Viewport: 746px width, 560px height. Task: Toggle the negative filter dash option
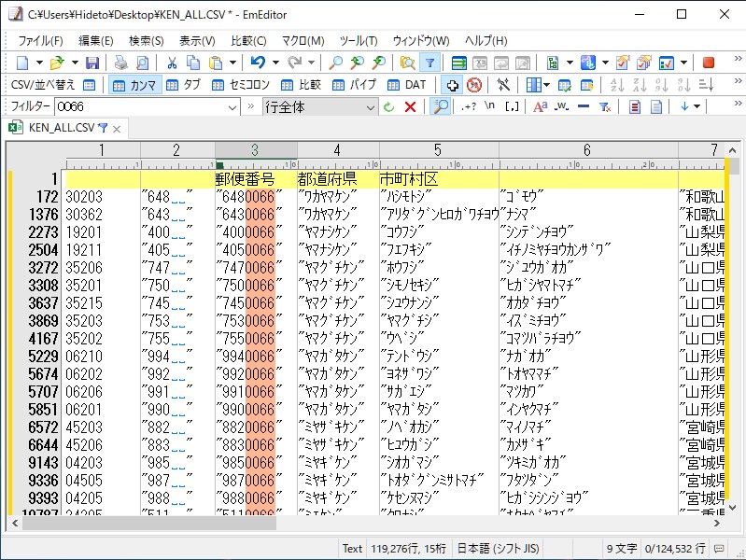(x=584, y=106)
